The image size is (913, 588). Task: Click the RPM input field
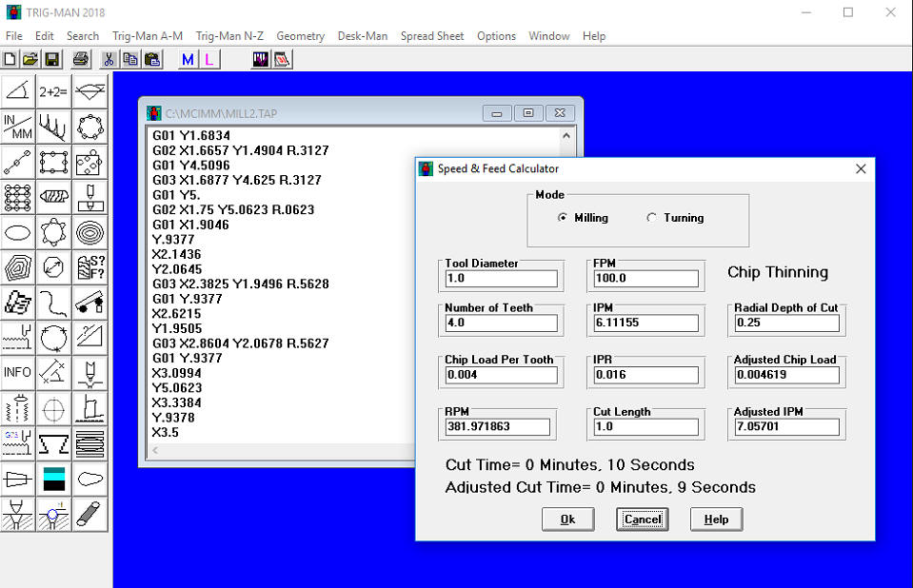[x=497, y=427]
